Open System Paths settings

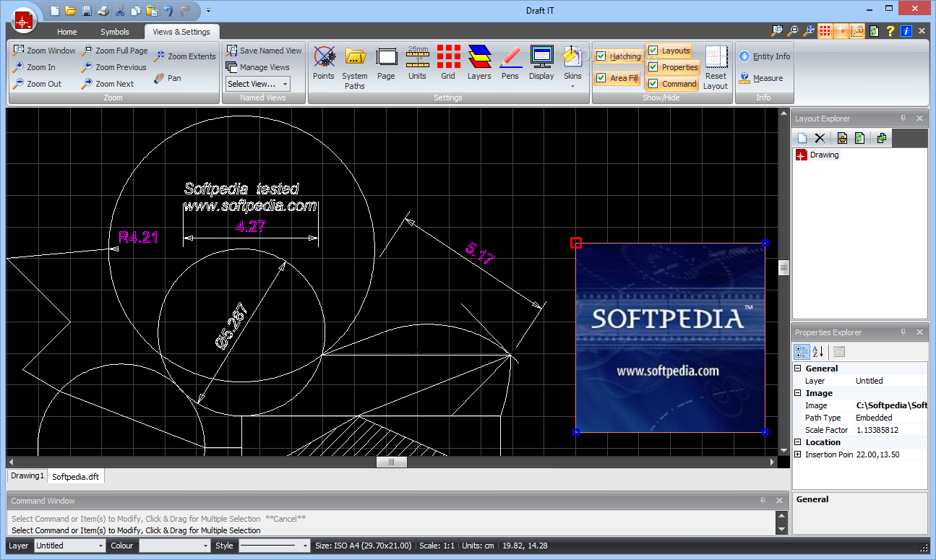(x=355, y=67)
